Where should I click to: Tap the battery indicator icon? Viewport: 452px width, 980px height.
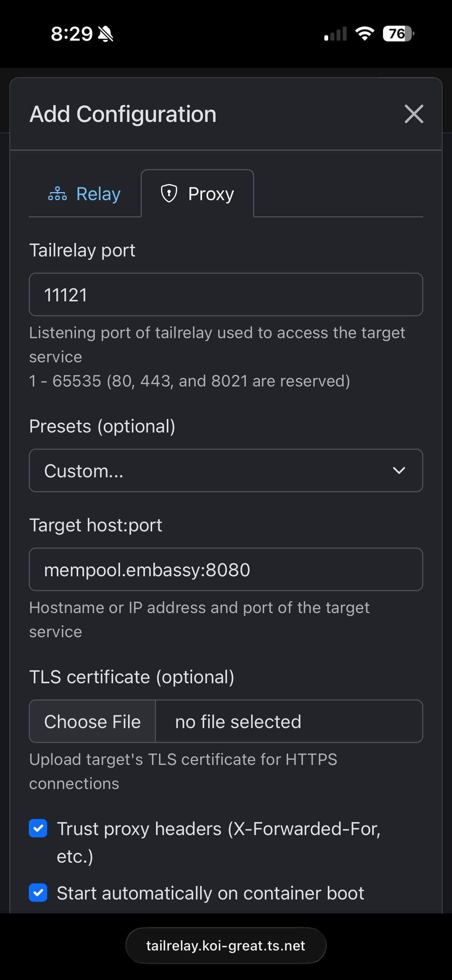click(x=398, y=34)
